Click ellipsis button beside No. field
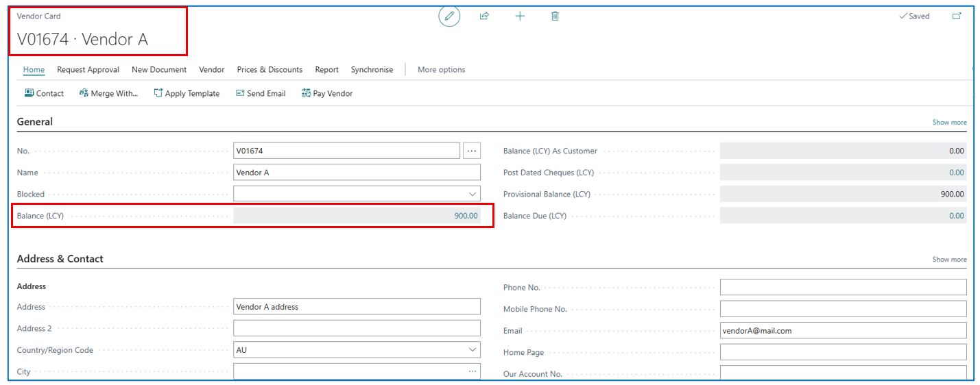 [x=472, y=151]
